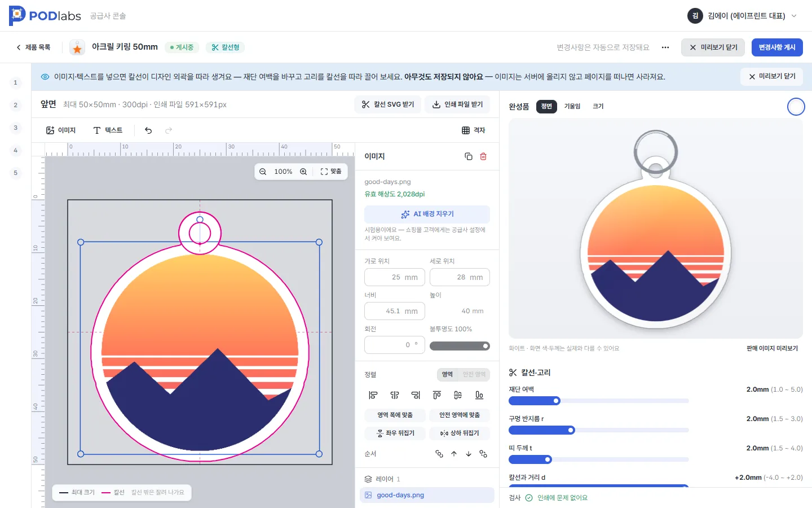The height and width of the screenshot is (508, 812).
Task: Run AI 배경 지우기 background removal
Action: [427, 214]
